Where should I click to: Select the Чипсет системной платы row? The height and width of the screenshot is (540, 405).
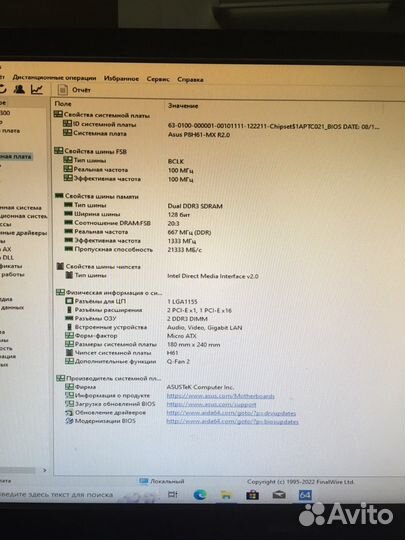122,353
